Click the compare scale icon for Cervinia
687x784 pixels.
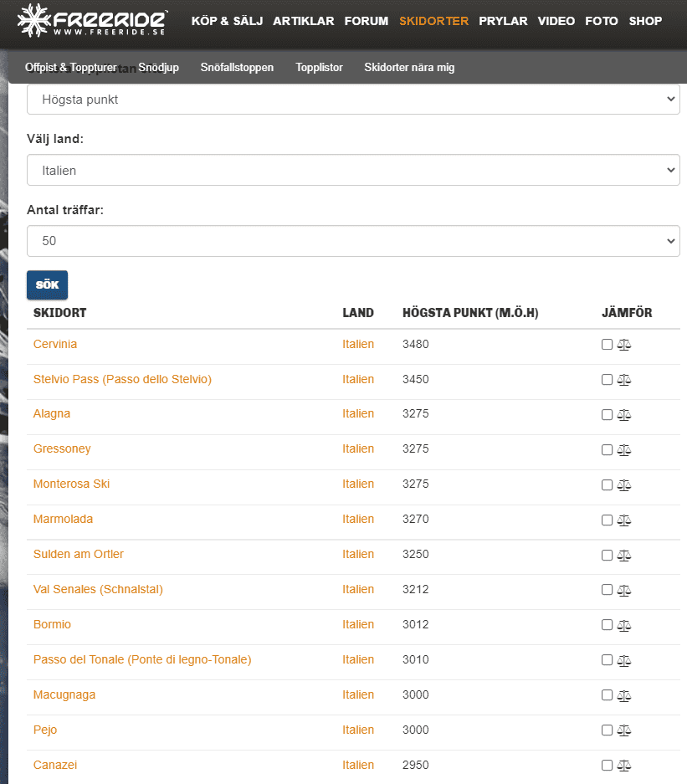tap(623, 345)
